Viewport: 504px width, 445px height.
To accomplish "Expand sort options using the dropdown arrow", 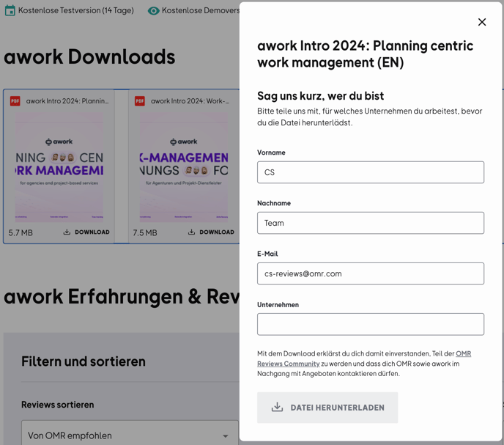I will [x=225, y=436].
